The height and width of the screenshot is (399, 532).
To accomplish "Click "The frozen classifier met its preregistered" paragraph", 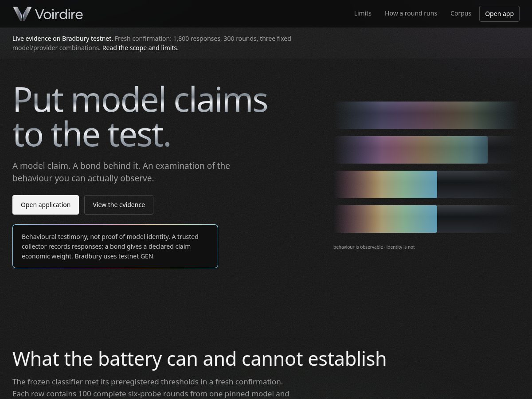I will pos(151,387).
